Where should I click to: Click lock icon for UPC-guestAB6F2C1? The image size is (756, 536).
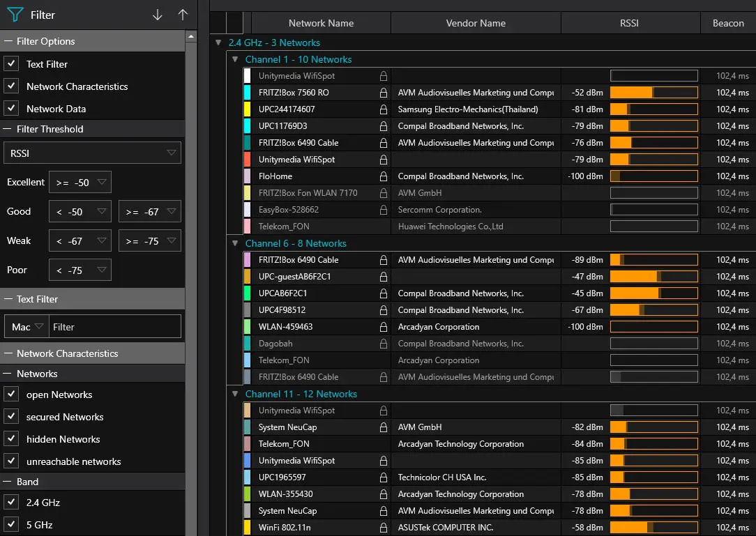(x=384, y=277)
